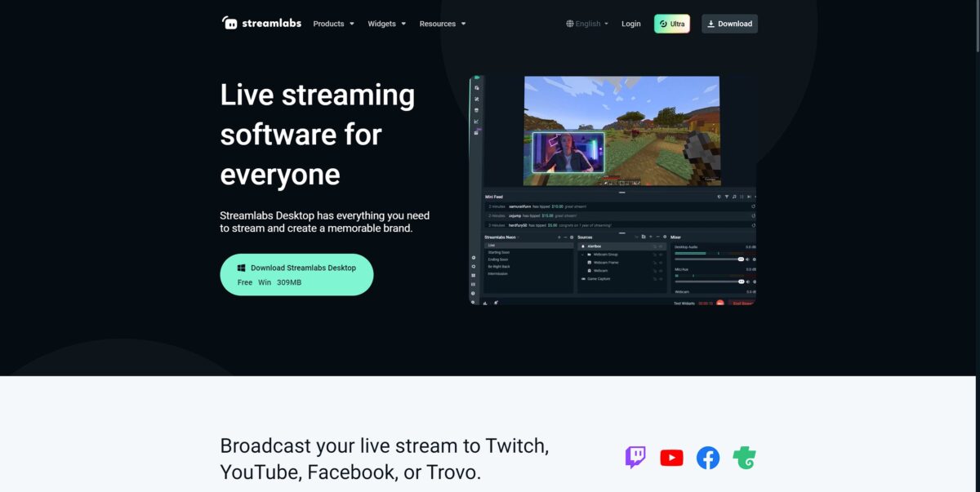Image resolution: width=980 pixels, height=492 pixels.
Task: Toggle the Mic/Aux speaker mute icon
Action: click(747, 281)
